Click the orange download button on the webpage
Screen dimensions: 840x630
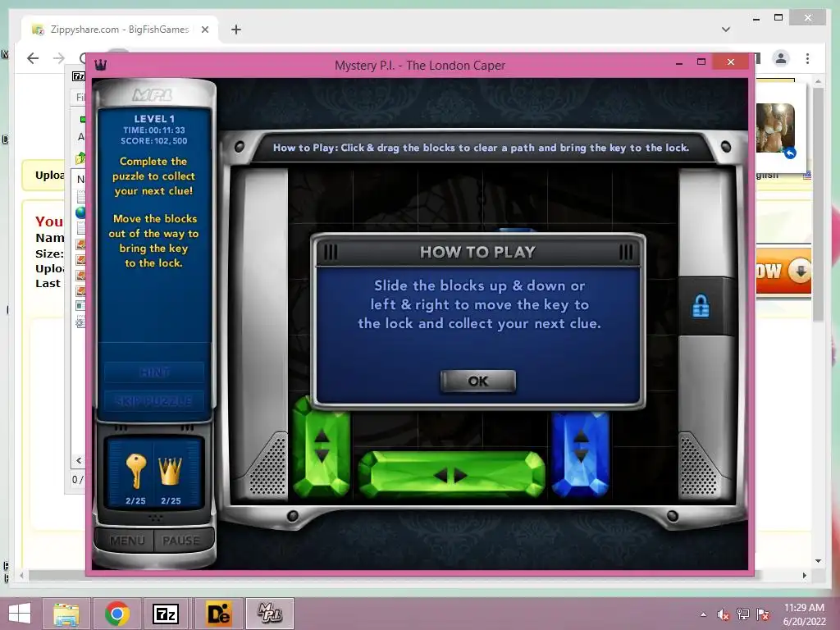point(783,271)
